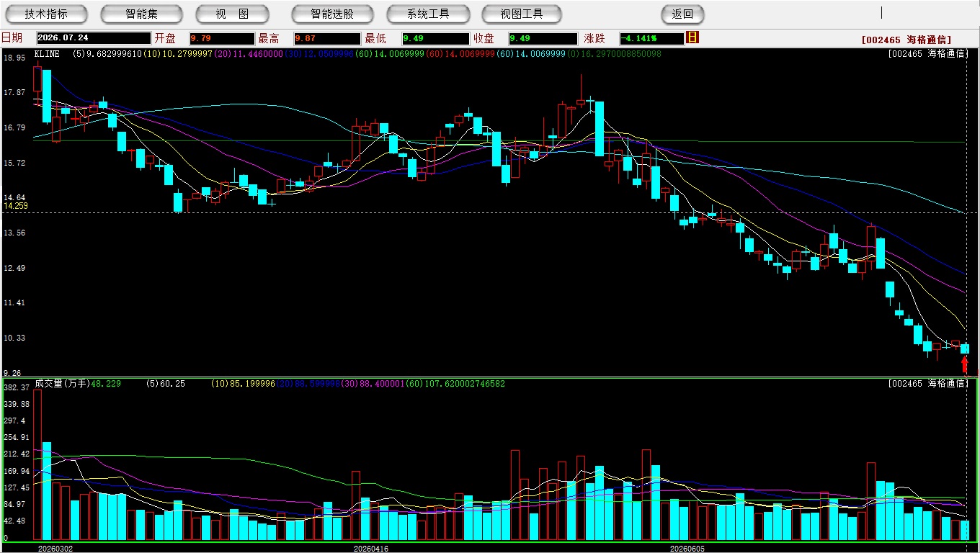Click the 日 daily period icon
The width and height of the screenshot is (980, 553).
point(693,37)
